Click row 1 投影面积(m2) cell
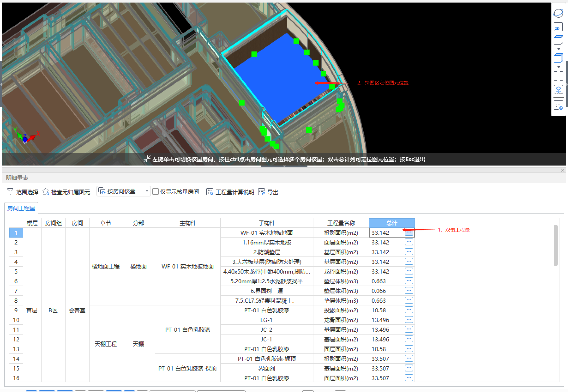The width and height of the screenshot is (568, 392). 341,233
